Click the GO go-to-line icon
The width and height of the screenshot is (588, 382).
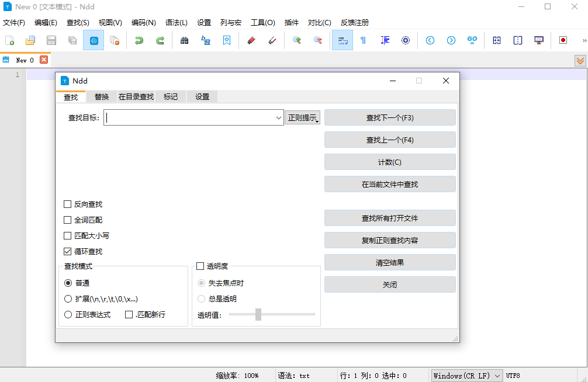(x=472, y=40)
